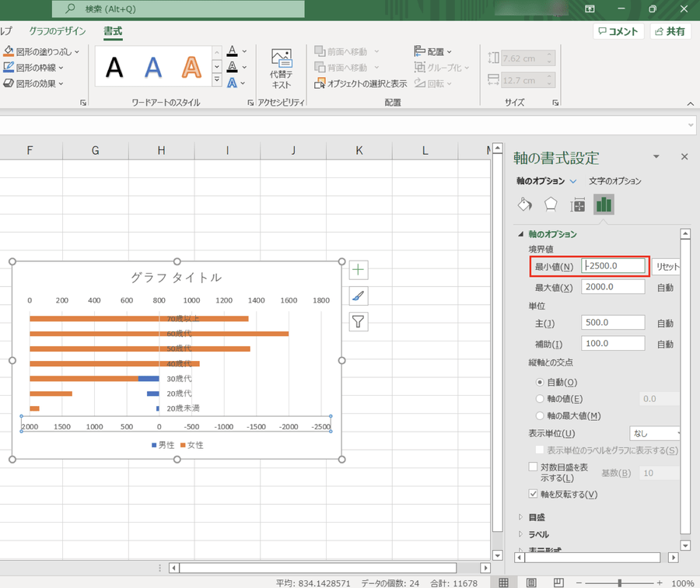Select the 軸の値 radio button
This screenshot has height=588, width=700.
click(x=541, y=399)
